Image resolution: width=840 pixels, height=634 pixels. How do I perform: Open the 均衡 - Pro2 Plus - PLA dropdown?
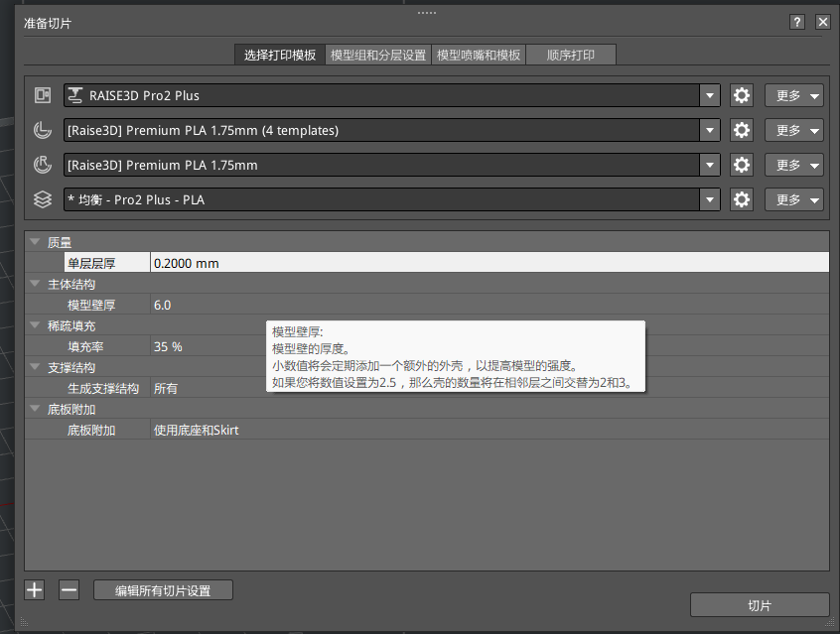[x=710, y=199]
